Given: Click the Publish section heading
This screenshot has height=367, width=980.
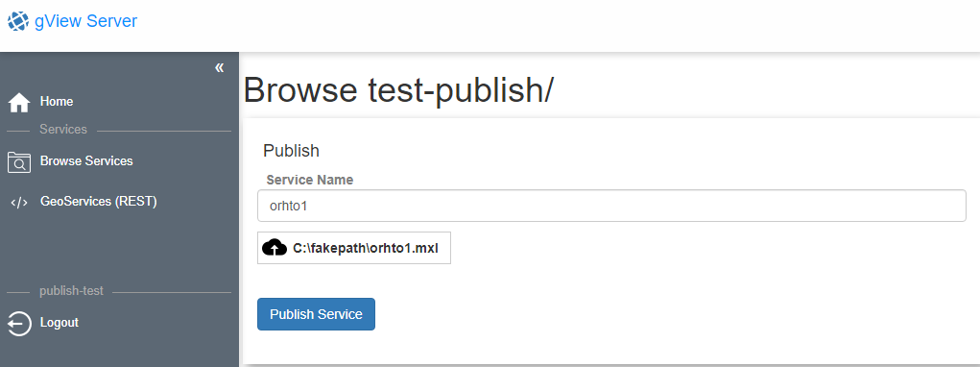Looking at the screenshot, I should click(x=291, y=151).
